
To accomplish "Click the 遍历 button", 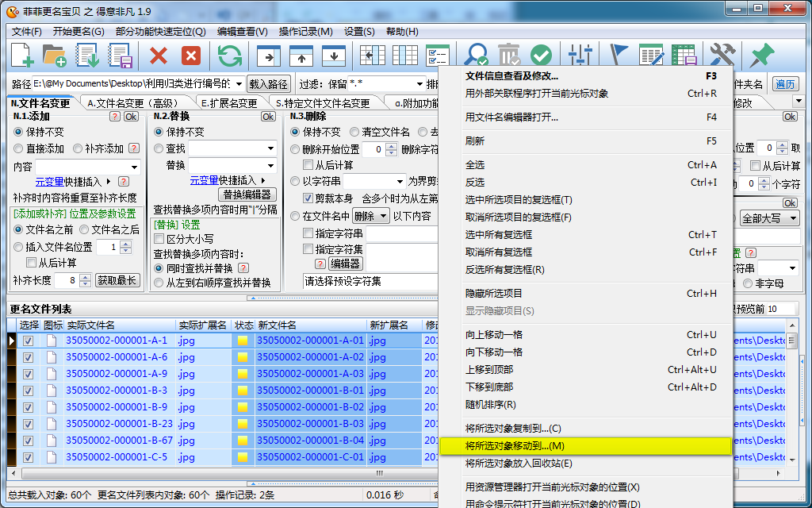I will pyautogui.click(x=785, y=84).
